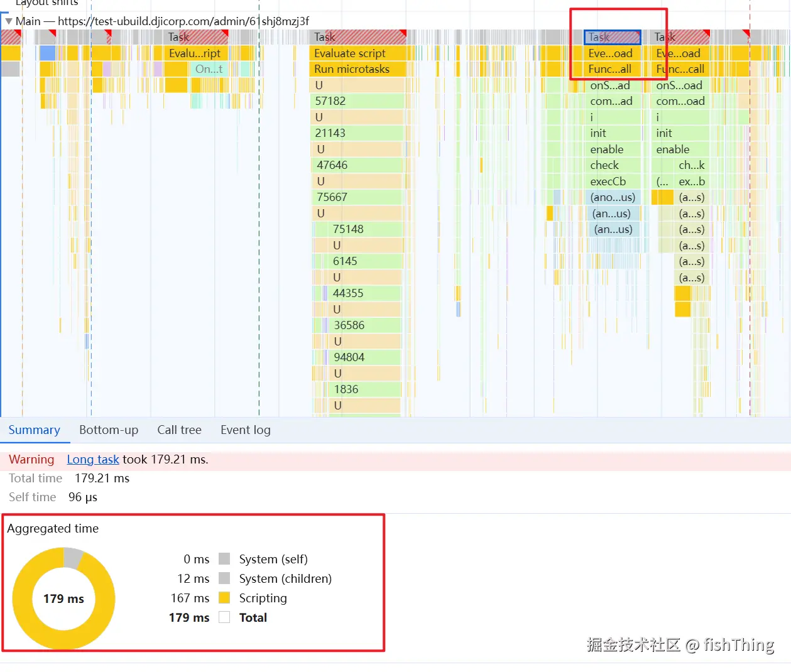Click the System (children) legend swatch
The height and width of the screenshot is (672, 791).
(x=224, y=578)
